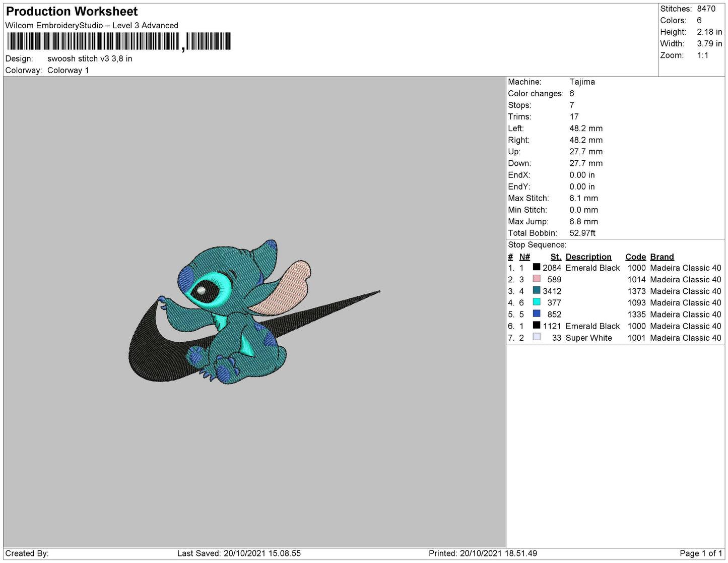Screen dimensions: 728x563
Task: Click the underlined Code column header
Action: tap(635, 257)
